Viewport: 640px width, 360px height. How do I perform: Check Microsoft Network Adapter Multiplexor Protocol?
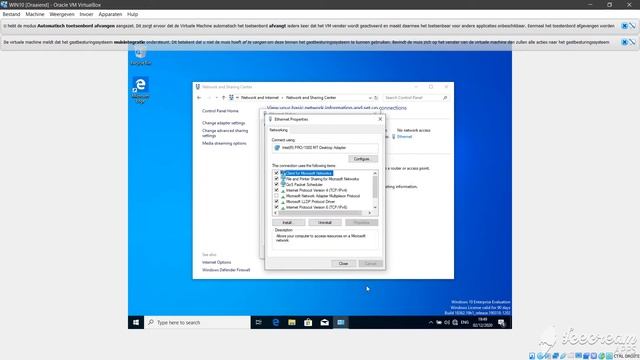pos(277,196)
